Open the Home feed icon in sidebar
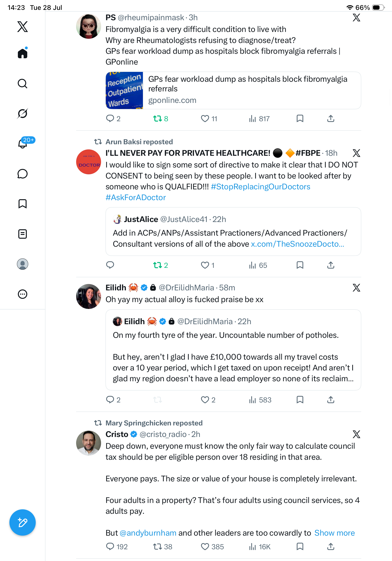 pyautogui.click(x=23, y=53)
